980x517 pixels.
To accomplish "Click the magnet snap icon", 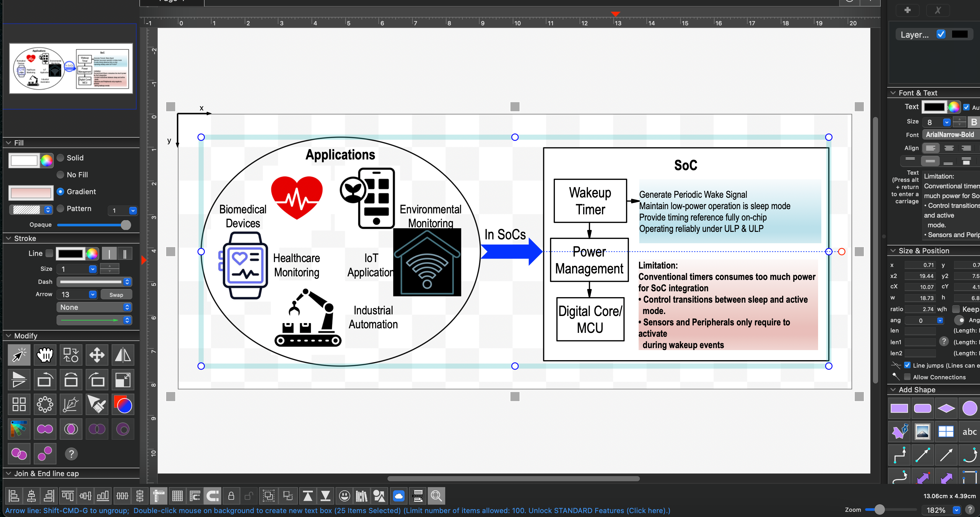I will [x=212, y=496].
